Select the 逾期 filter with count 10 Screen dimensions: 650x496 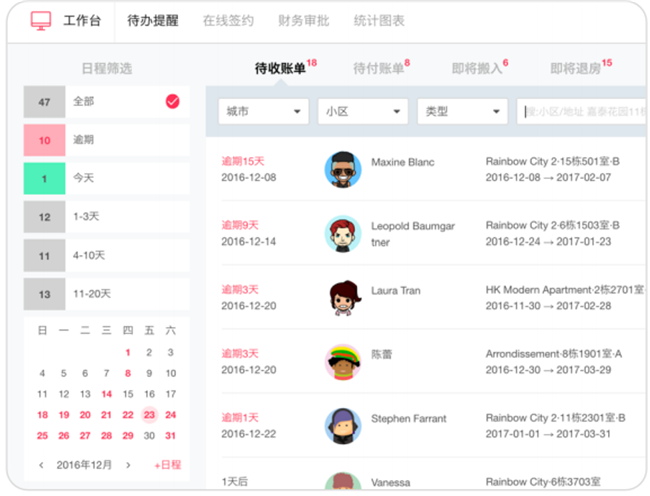coord(106,140)
